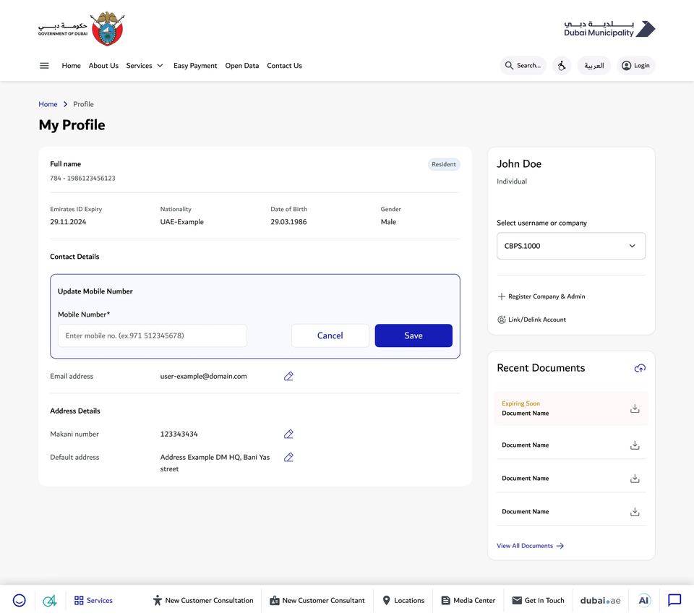
Task: Click Register Company & Admin
Action: (x=541, y=296)
